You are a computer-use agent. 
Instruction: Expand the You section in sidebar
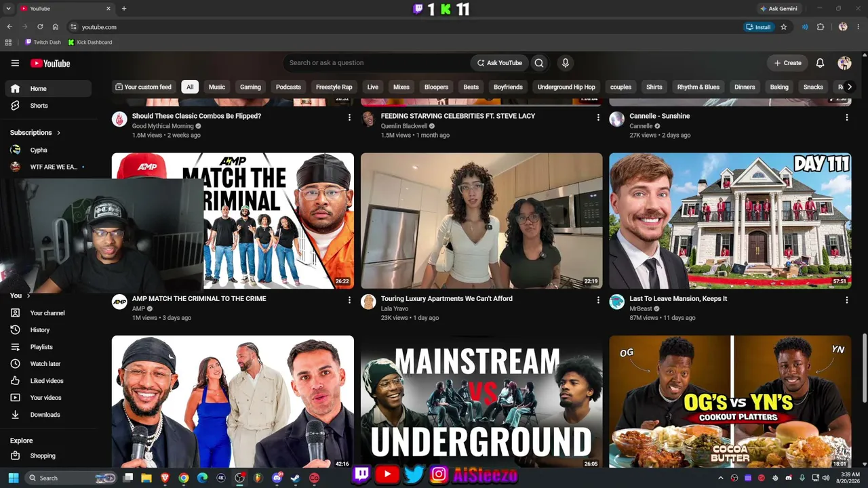[x=20, y=296]
